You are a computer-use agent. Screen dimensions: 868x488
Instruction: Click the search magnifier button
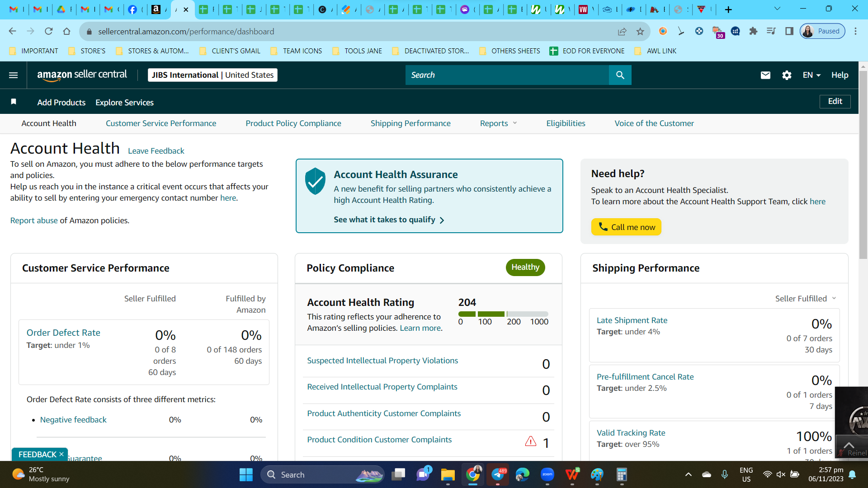[620, 75]
